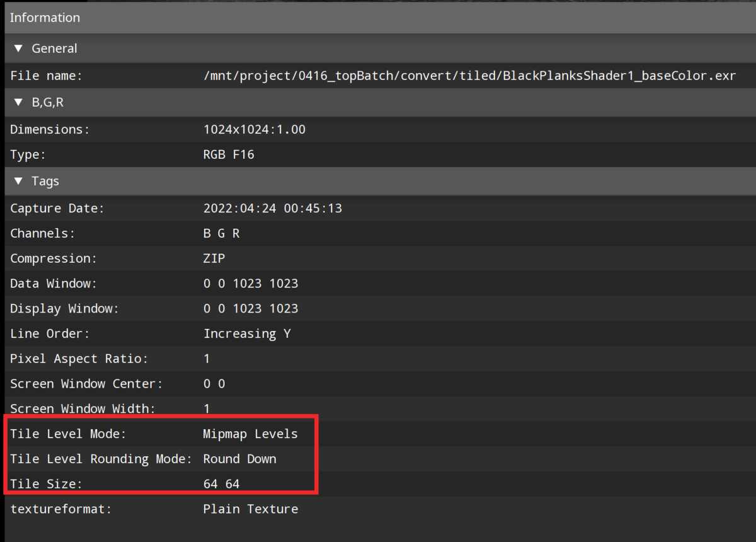The height and width of the screenshot is (542, 756).
Task: Select the Display Window value
Action: pos(251,309)
